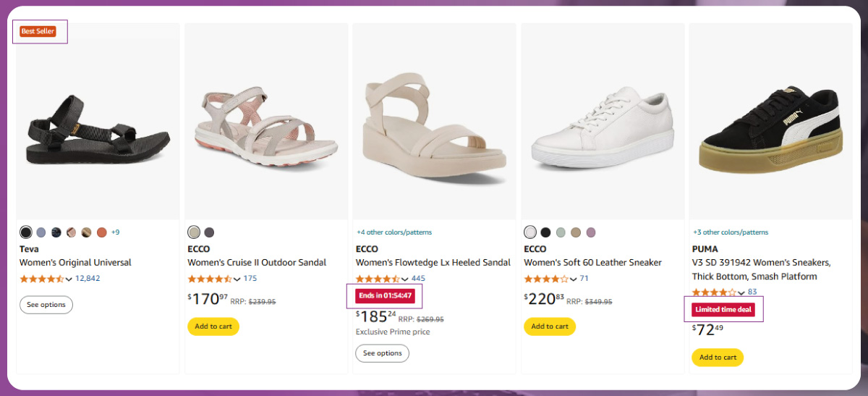Screen dimensions: 868x396
Task: Click the Best Seller badge on Teva sandal
Action: click(38, 32)
